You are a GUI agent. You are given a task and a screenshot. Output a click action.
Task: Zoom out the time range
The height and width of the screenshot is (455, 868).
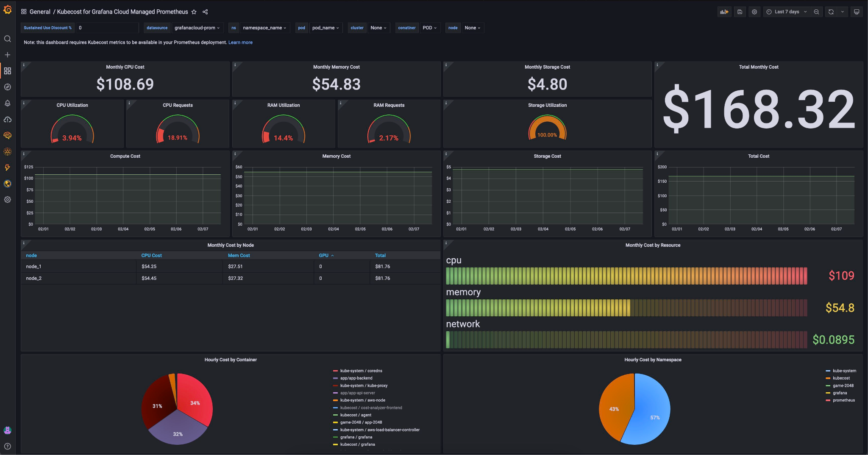click(816, 11)
